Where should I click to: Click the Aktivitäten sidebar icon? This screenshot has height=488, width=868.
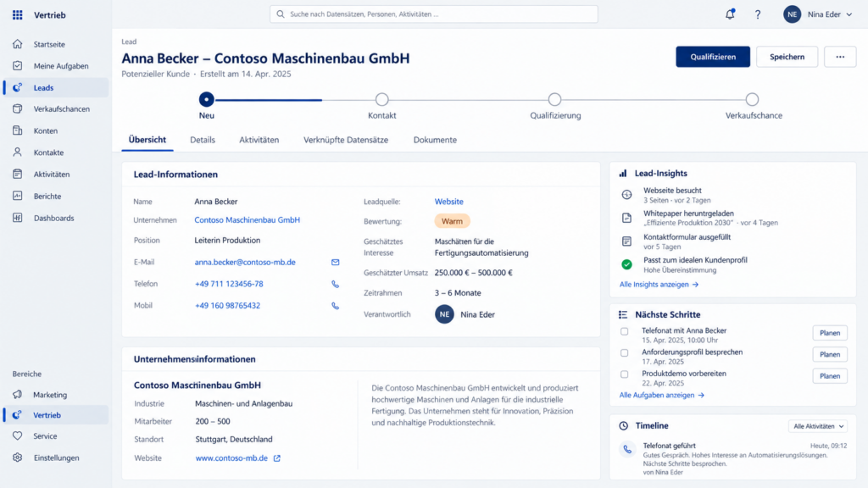(18, 175)
